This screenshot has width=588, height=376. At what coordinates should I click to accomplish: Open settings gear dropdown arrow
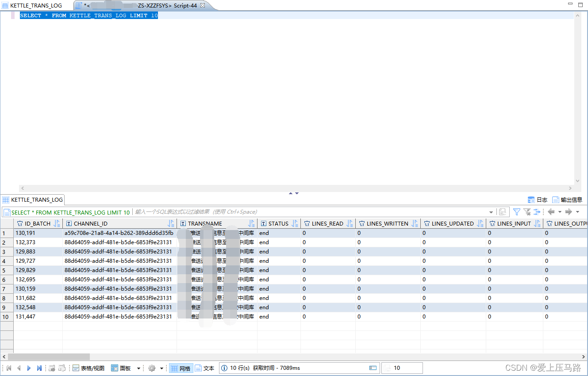161,368
